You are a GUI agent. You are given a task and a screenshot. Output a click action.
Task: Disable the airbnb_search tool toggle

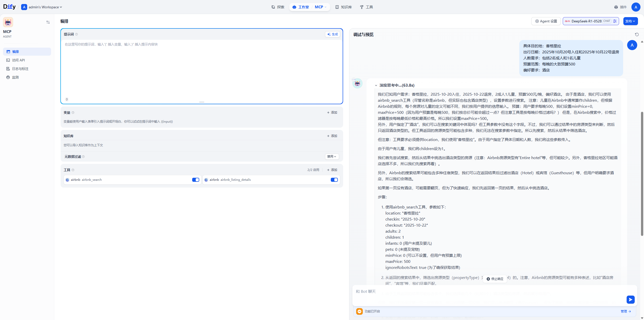tap(195, 180)
